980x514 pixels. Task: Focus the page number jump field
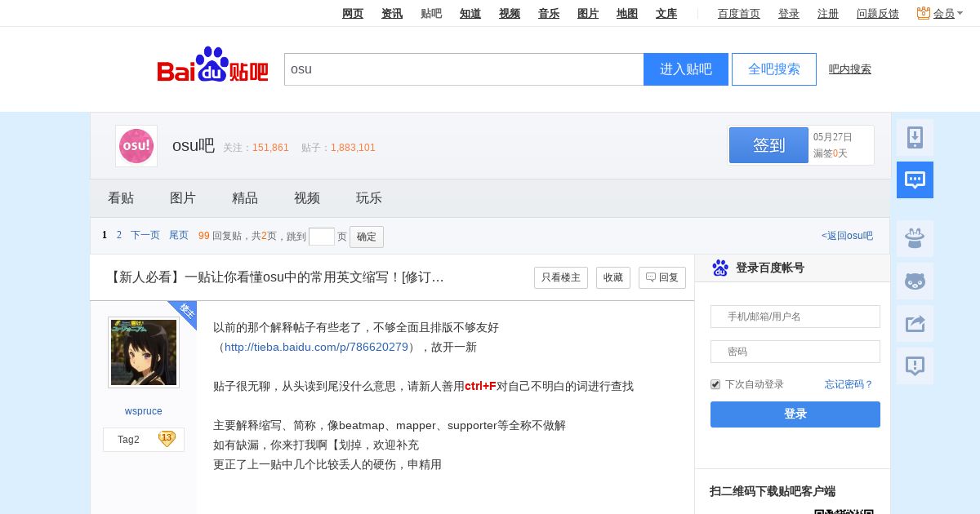coord(322,237)
